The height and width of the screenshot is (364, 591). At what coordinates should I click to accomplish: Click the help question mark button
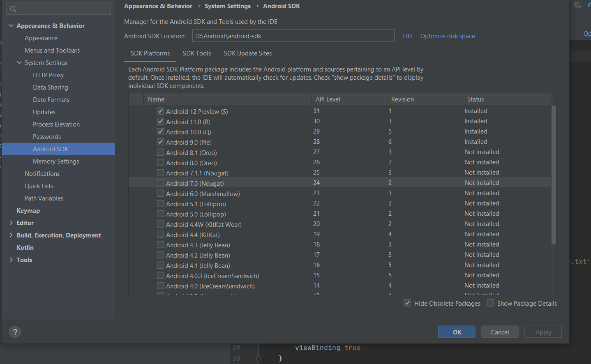tap(15, 332)
